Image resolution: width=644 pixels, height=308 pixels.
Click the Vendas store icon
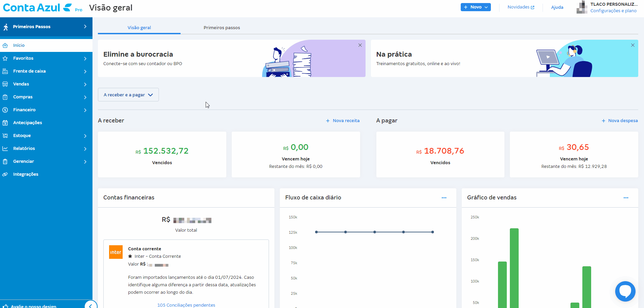coord(5,84)
